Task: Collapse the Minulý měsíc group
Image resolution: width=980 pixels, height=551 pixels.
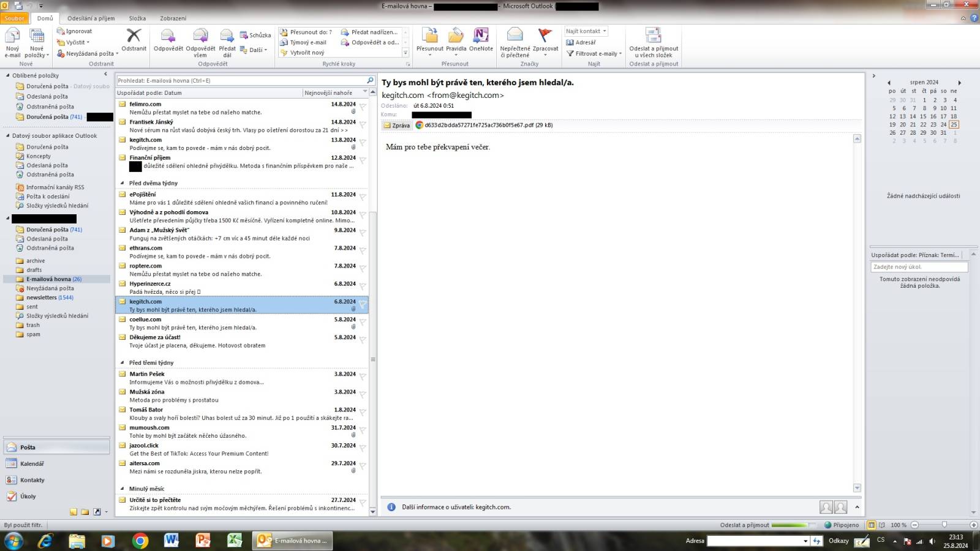Action: pos(122,489)
